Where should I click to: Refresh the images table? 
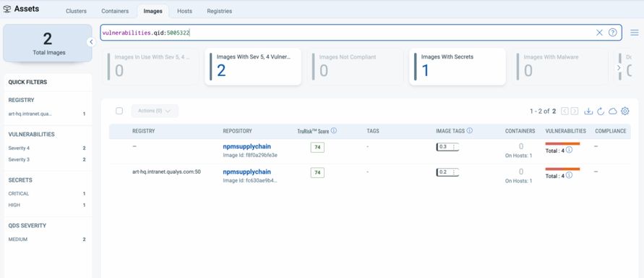point(601,111)
